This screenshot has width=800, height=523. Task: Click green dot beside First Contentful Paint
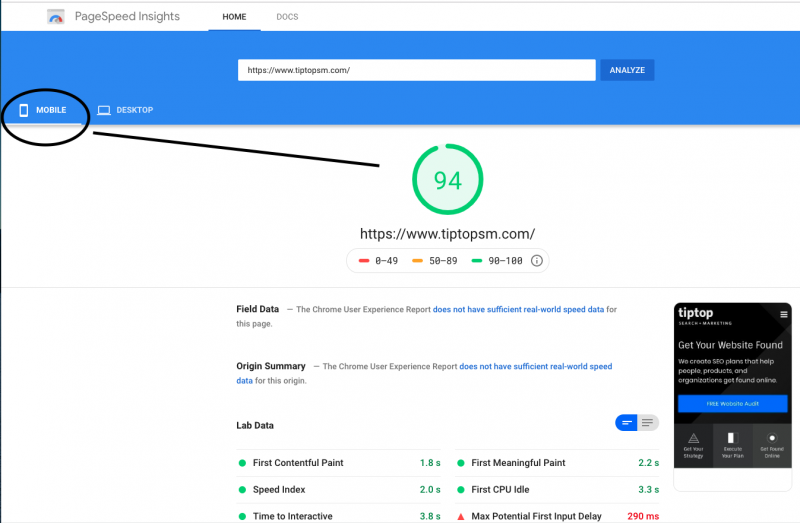(x=242, y=463)
